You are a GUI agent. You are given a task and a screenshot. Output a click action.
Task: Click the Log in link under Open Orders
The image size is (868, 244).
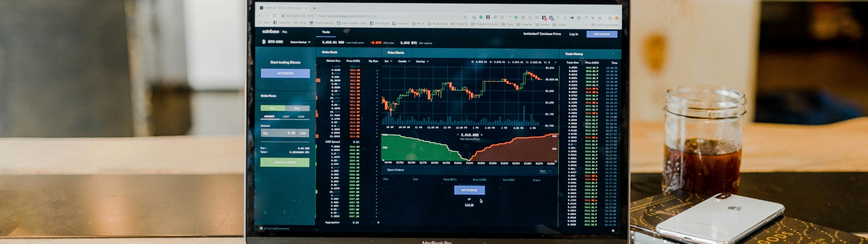(469, 205)
